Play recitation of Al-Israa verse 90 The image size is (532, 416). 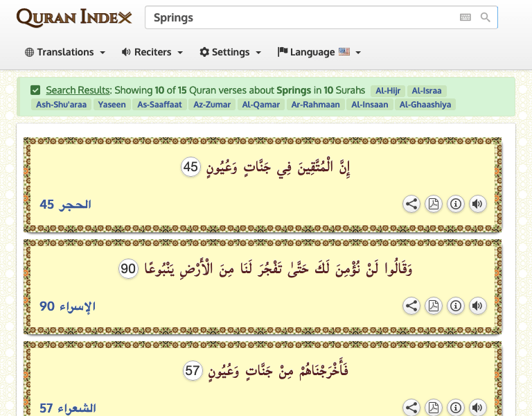click(x=477, y=306)
